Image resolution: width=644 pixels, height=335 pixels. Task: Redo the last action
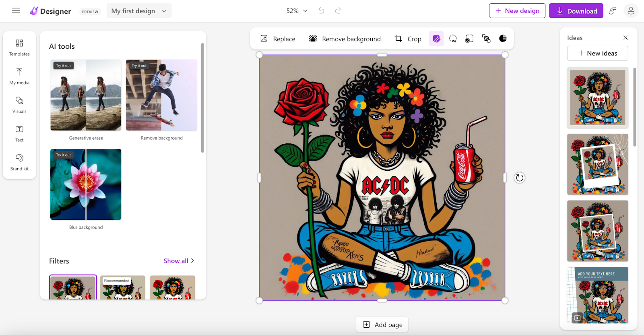pos(338,10)
